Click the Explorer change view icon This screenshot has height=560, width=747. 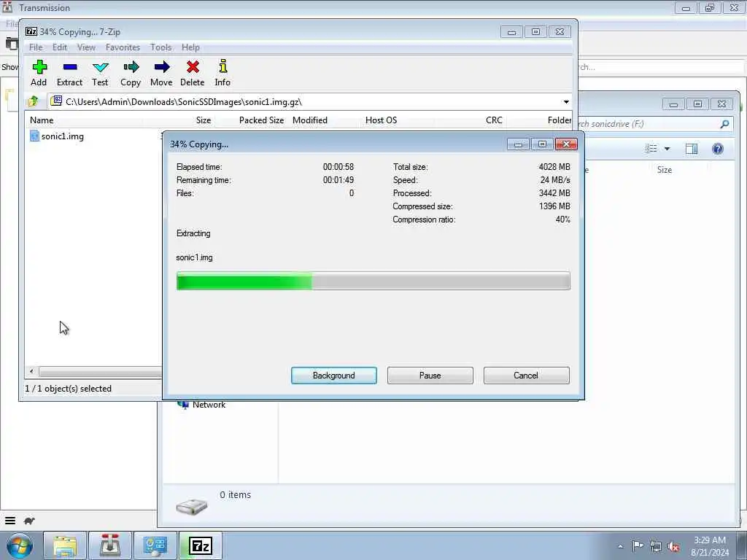pos(651,149)
